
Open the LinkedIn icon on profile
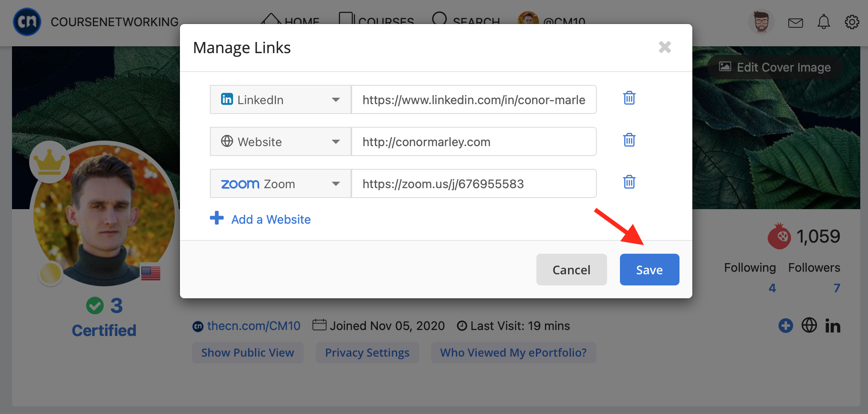(832, 326)
